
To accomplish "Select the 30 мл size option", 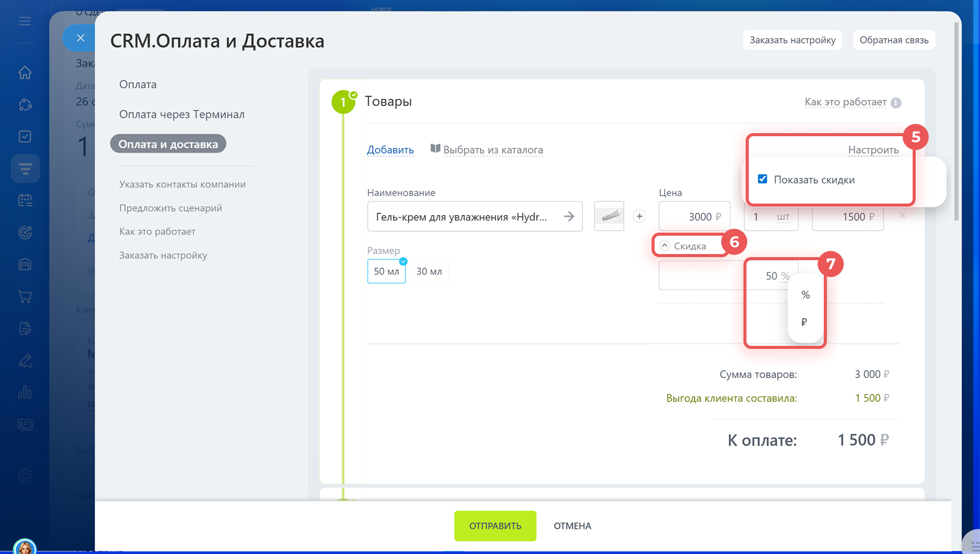I will 429,271.
